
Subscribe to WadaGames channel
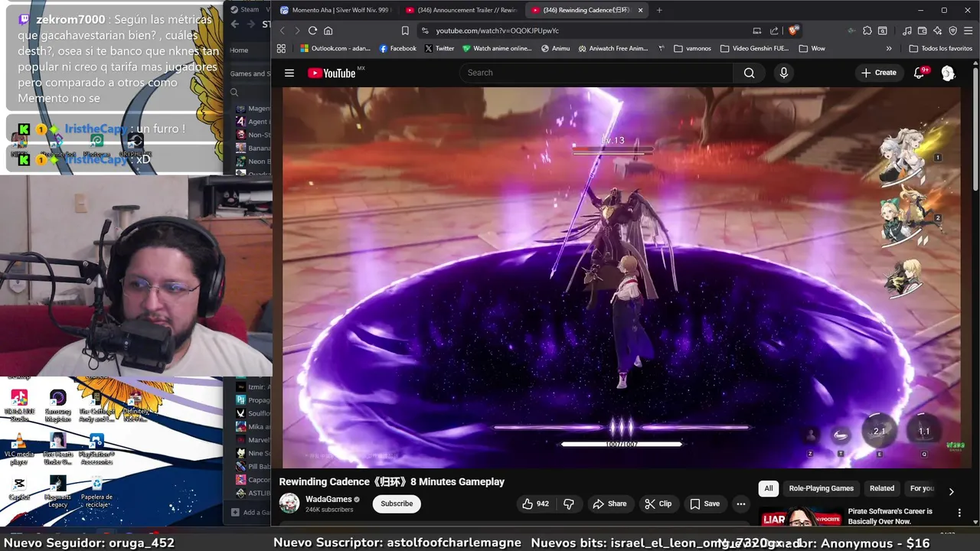[x=397, y=504]
